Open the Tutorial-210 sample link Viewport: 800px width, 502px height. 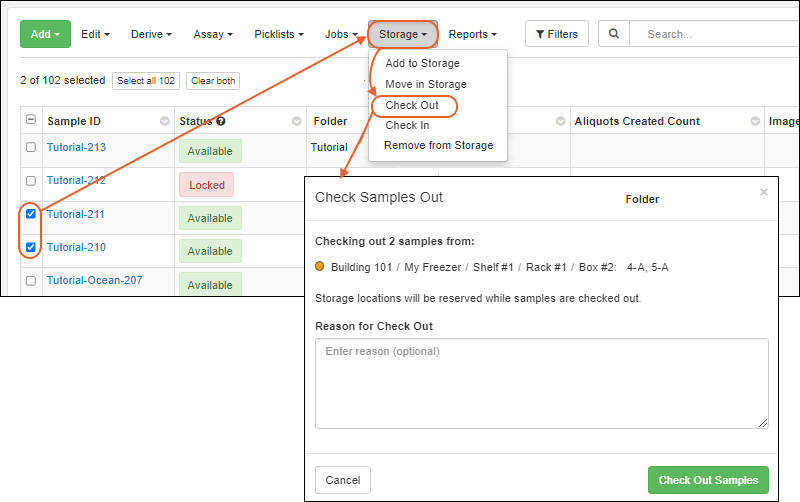click(x=76, y=247)
